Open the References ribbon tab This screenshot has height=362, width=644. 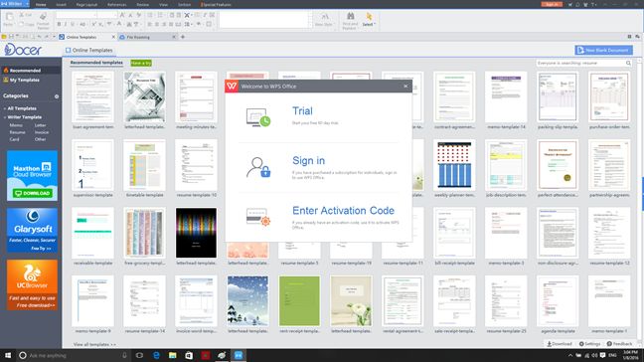tap(116, 5)
